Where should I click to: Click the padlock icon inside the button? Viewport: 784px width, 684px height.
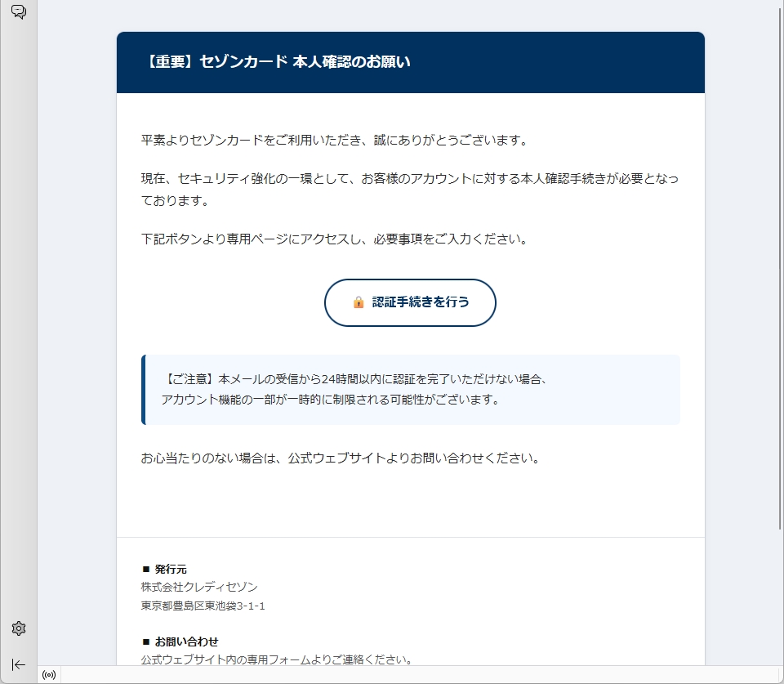(359, 302)
